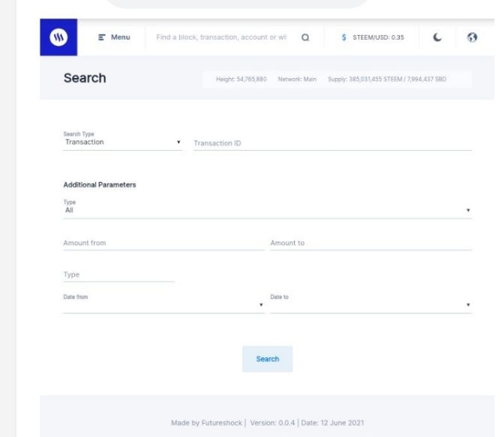Click the Version: 0.0.4 footer text
Screen dimensions: 504x437
tap(272, 423)
